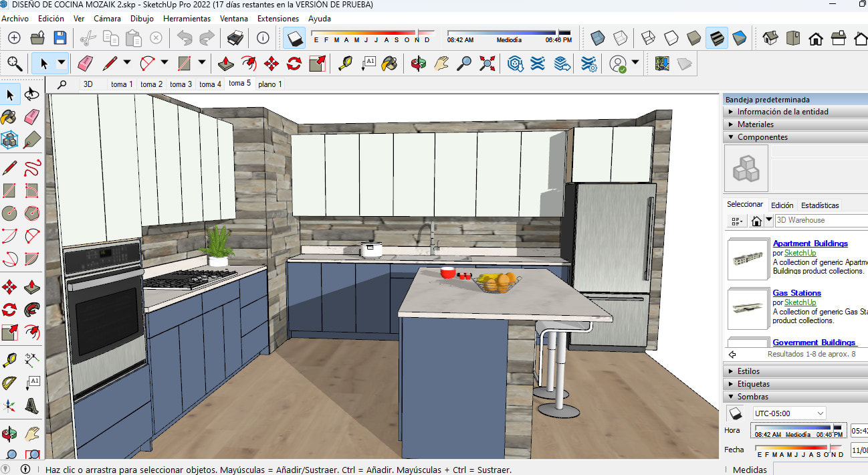This screenshot has height=475, width=868.
Task: Open the Select tool dropdown arrow
Action: pyautogui.click(x=62, y=64)
